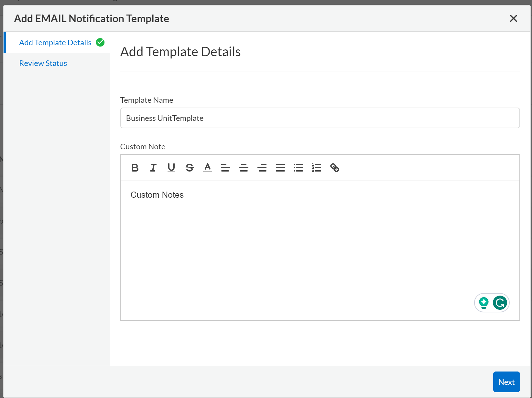532x398 pixels.
Task: Focus the Template Name input field
Action: coord(320,118)
